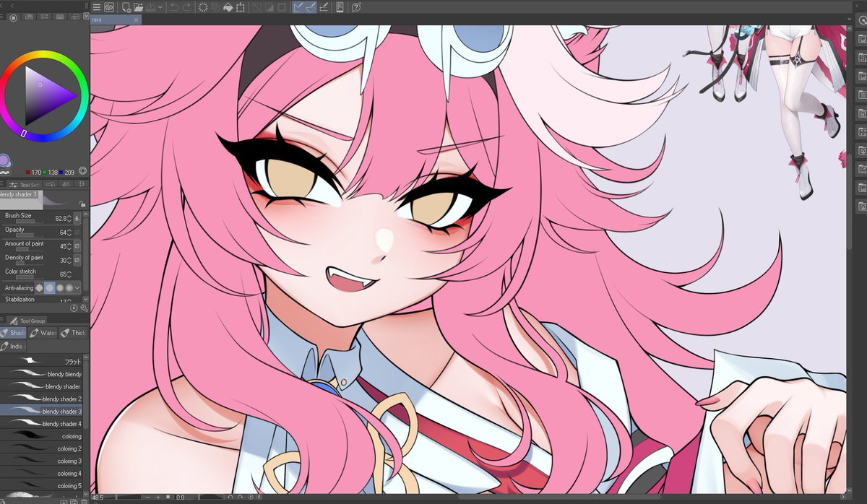
Task: Select the 'coloring 2' brush
Action: coord(41,448)
